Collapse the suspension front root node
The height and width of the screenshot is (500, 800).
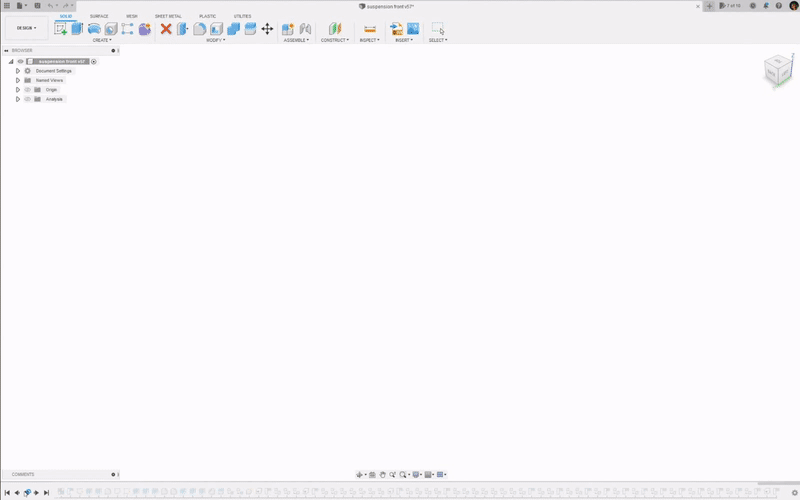pyautogui.click(x=11, y=61)
